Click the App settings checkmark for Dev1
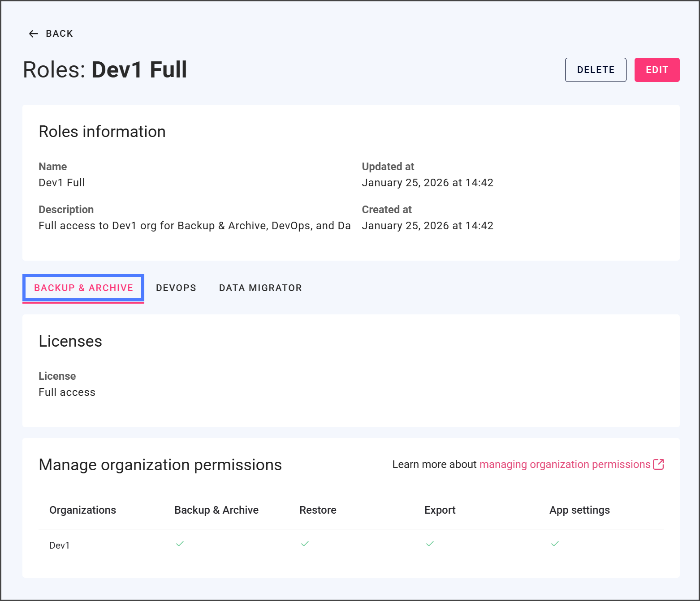Screen dimensions: 700x601 (555, 544)
